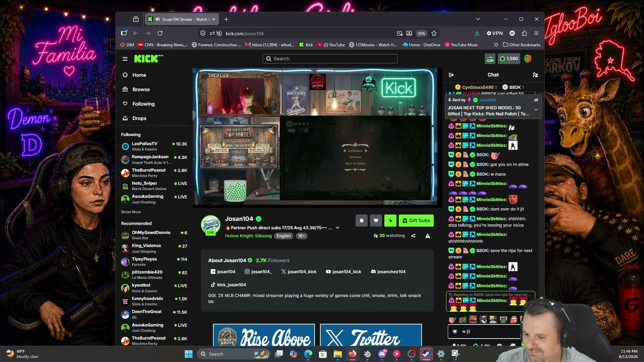Open the josan104 Facebook link
Screen dimensions: 644x362
tap(223, 271)
